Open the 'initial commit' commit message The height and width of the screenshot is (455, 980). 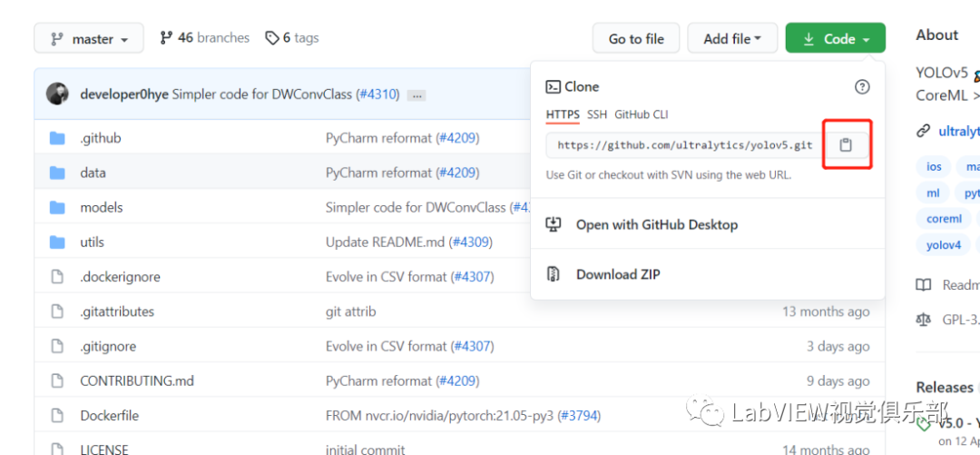(x=365, y=450)
